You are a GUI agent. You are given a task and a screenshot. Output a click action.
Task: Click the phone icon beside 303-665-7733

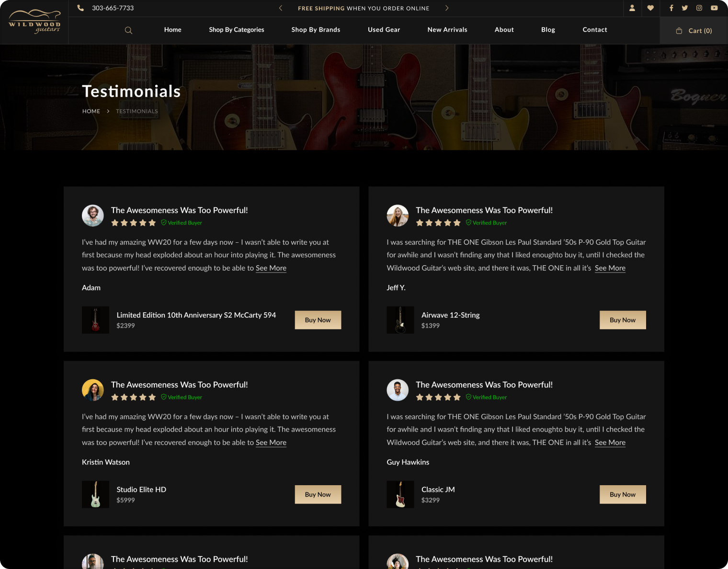(x=80, y=8)
